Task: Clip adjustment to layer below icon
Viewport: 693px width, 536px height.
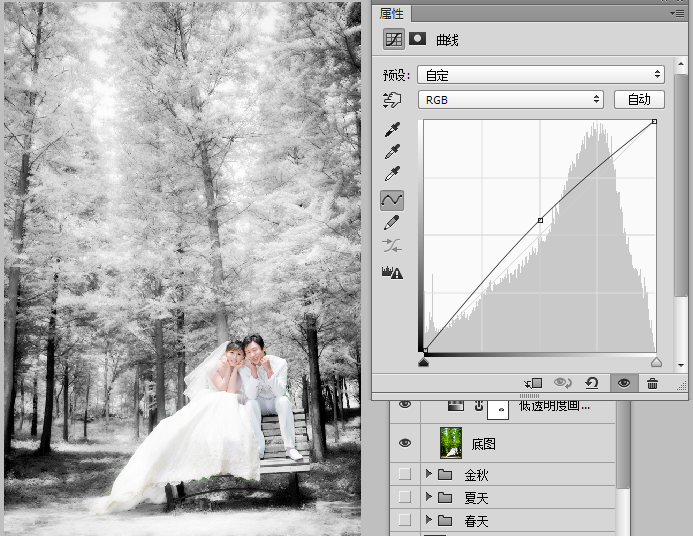Action: (x=533, y=383)
